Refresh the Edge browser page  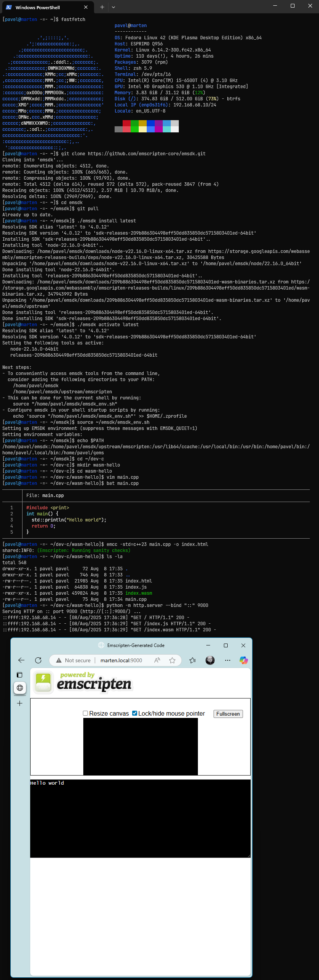[38, 660]
